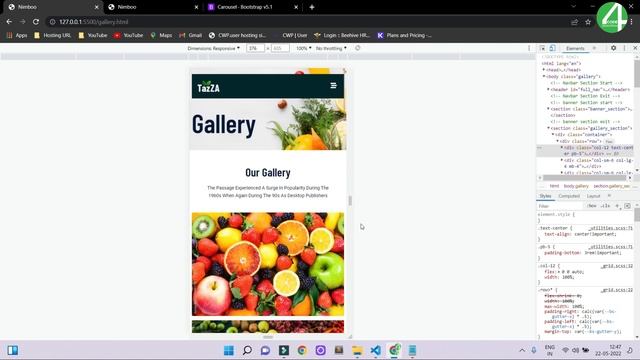Switch to the Layout tab

point(593,196)
